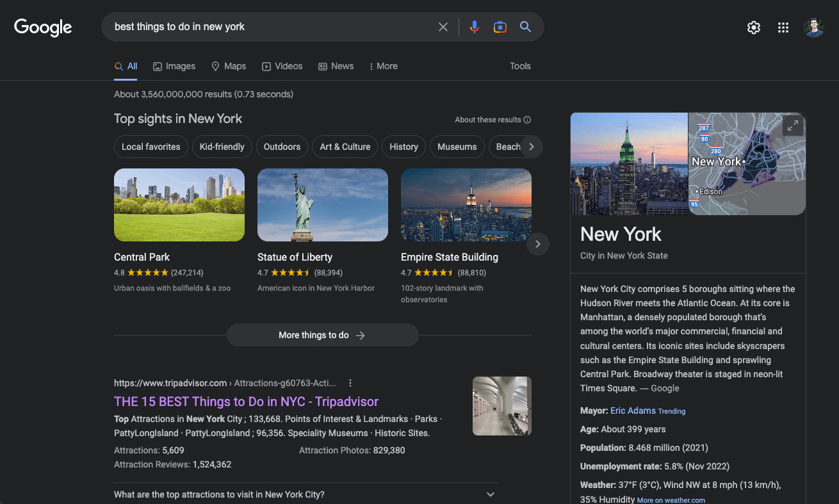Filter sights by Art & Culture
This screenshot has height=504, width=839.
pyautogui.click(x=345, y=147)
